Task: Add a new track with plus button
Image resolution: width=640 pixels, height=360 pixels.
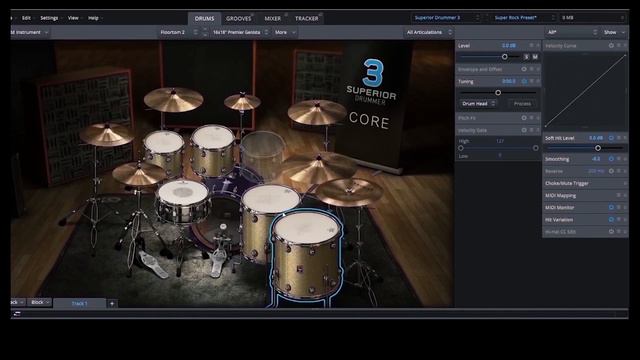Action: point(112,303)
